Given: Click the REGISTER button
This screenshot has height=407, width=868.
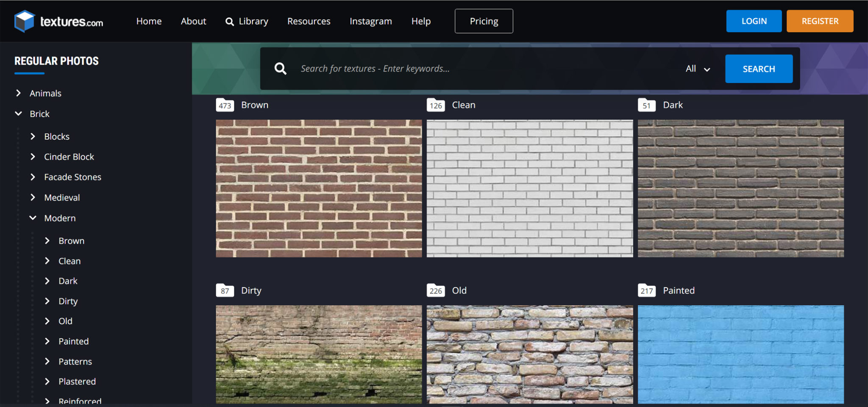Looking at the screenshot, I should 820,20.
